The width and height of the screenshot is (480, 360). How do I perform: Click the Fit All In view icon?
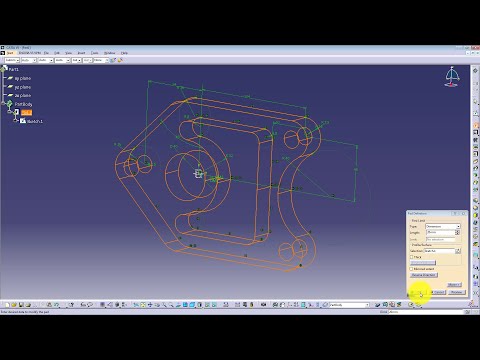143,305
